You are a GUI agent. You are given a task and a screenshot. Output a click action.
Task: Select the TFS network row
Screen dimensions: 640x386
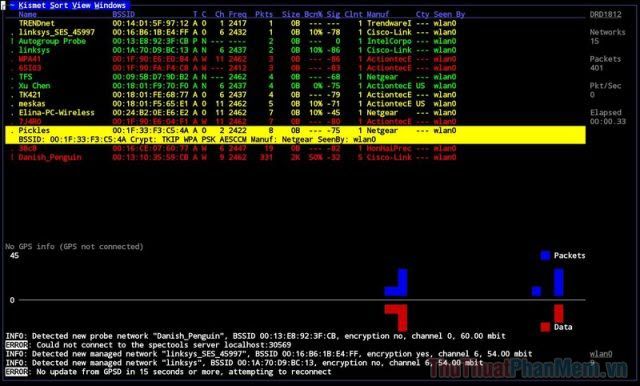pyautogui.click(x=296, y=77)
